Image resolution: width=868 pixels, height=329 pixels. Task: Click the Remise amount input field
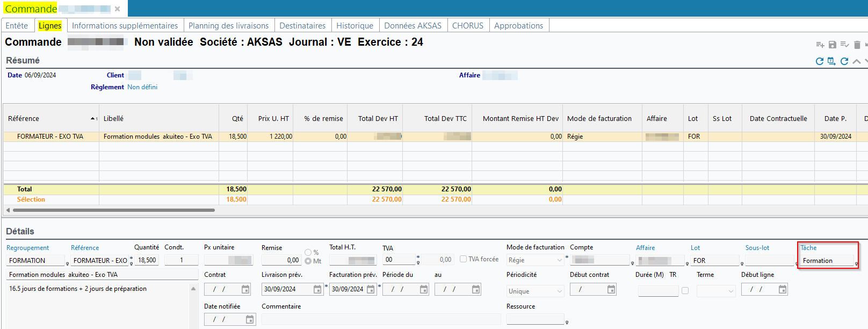coord(281,260)
